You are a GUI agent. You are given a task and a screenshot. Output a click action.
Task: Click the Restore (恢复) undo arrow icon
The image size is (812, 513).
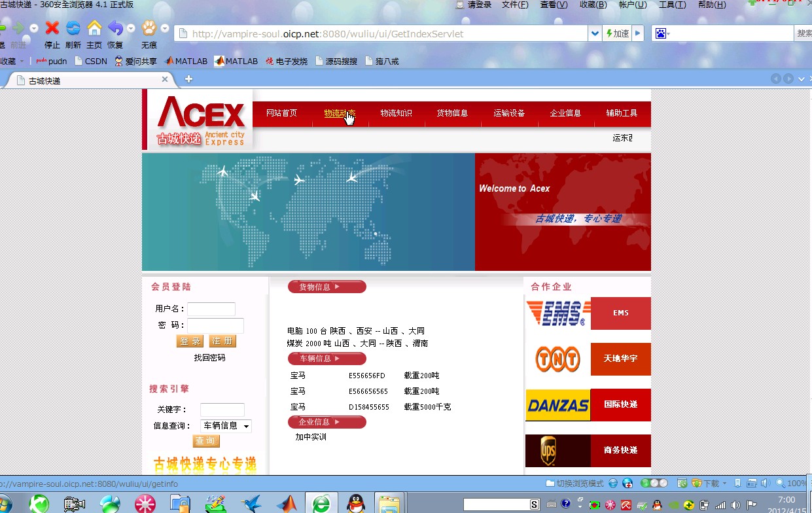tap(116, 28)
